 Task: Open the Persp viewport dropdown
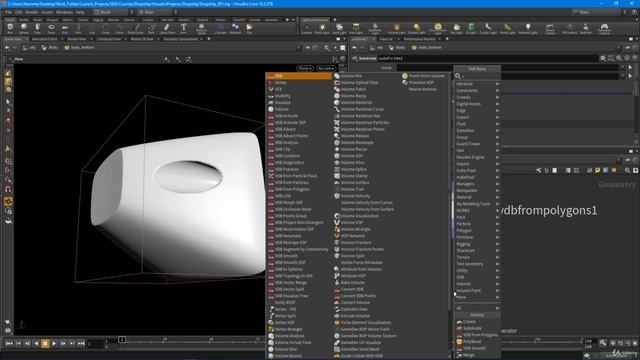(x=304, y=68)
